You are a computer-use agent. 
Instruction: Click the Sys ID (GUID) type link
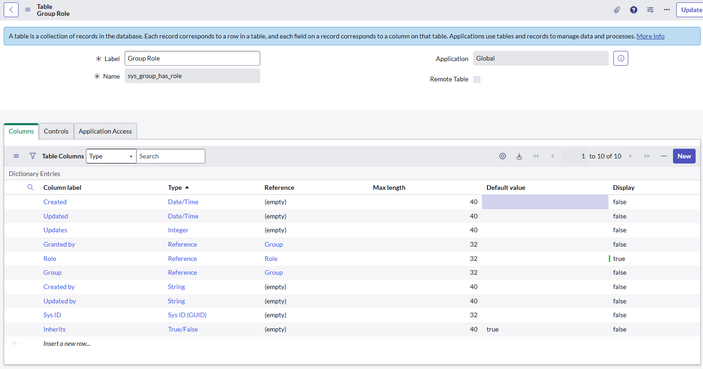coord(187,315)
